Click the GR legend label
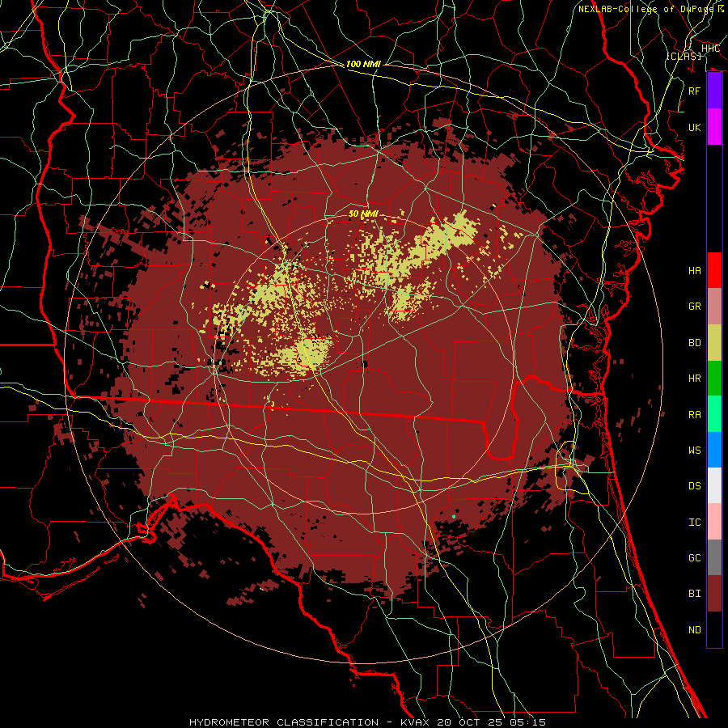Image resolution: width=728 pixels, height=728 pixels. (x=695, y=307)
